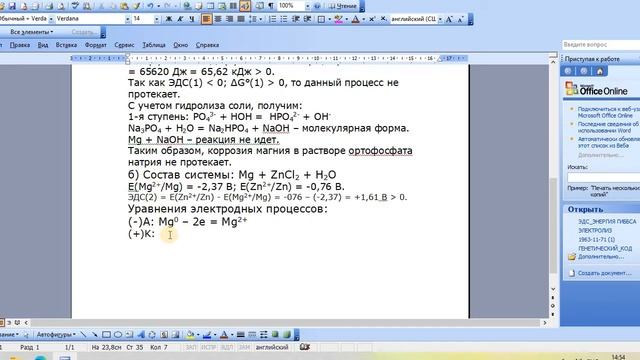Click the superscript x² icon
The height and width of the screenshot is (360, 640).
click(372, 19)
